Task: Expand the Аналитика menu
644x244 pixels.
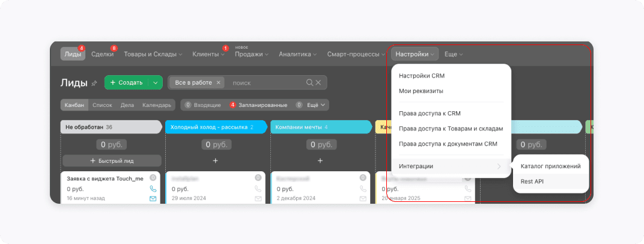Action: click(x=297, y=54)
